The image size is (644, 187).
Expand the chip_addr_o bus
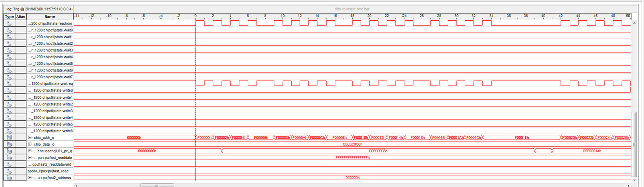pyautogui.click(x=30, y=137)
